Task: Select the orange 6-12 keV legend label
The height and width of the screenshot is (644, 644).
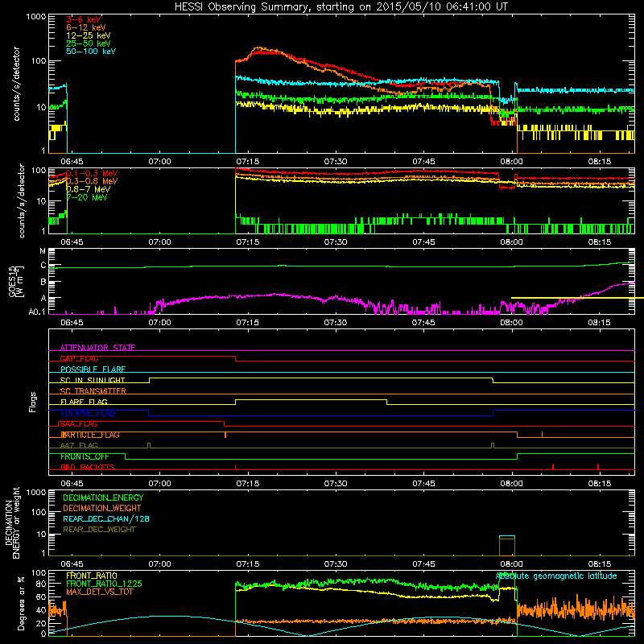Action: pos(86,27)
